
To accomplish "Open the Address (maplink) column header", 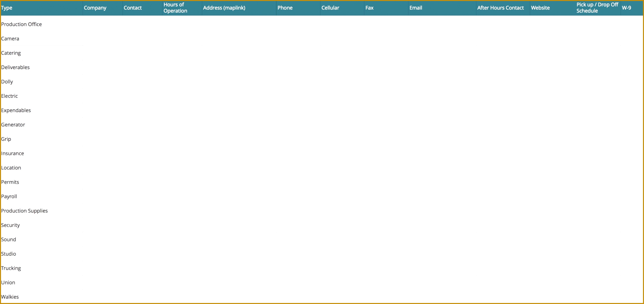I will (x=224, y=8).
